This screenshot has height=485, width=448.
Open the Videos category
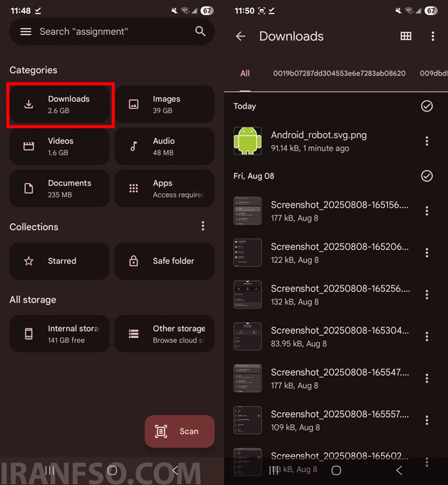coord(59,146)
